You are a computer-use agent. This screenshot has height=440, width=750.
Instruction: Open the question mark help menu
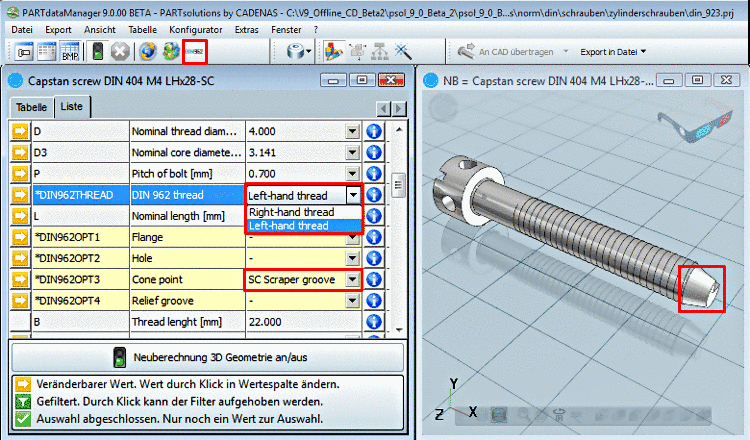tap(316, 30)
